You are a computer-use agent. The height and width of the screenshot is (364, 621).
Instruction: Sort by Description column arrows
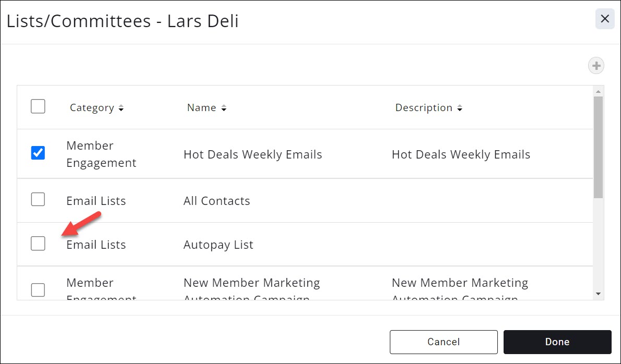[x=460, y=108]
